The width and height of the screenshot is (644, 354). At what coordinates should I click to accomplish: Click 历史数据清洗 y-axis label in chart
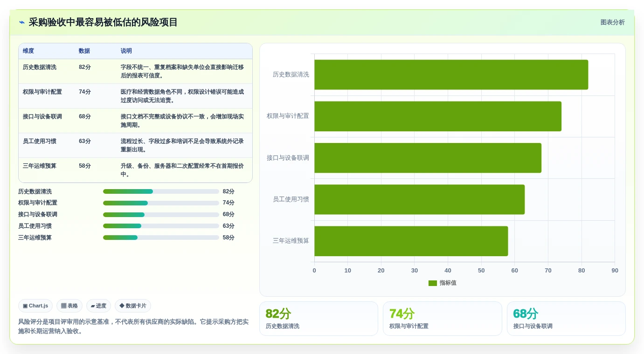point(291,75)
